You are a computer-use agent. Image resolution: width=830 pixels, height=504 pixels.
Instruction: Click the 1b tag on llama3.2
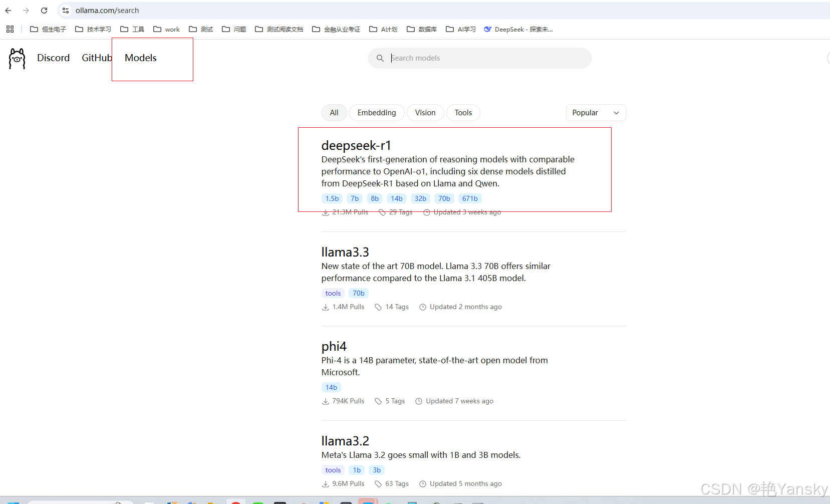click(x=357, y=470)
